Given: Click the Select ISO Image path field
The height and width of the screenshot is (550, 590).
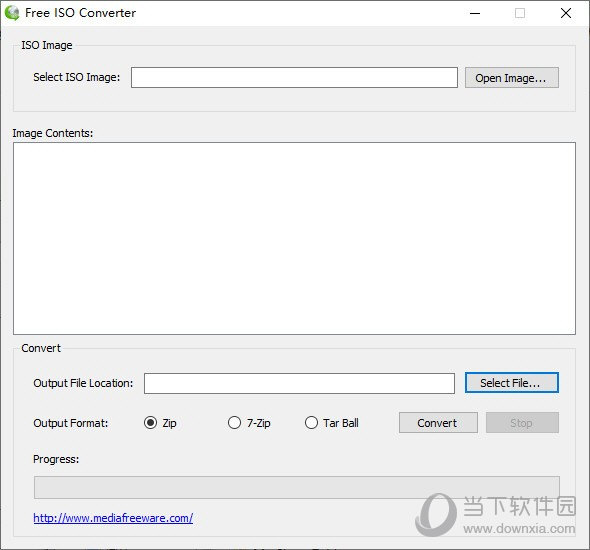Looking at the screenshot, I should tap(294, 77).
